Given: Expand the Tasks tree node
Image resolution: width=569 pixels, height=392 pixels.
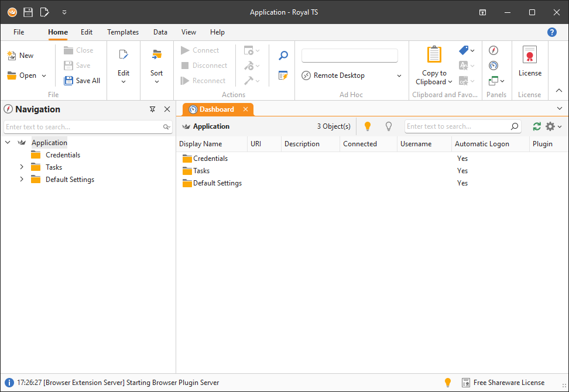Looking at the screenshot, I should click(21, 167).
